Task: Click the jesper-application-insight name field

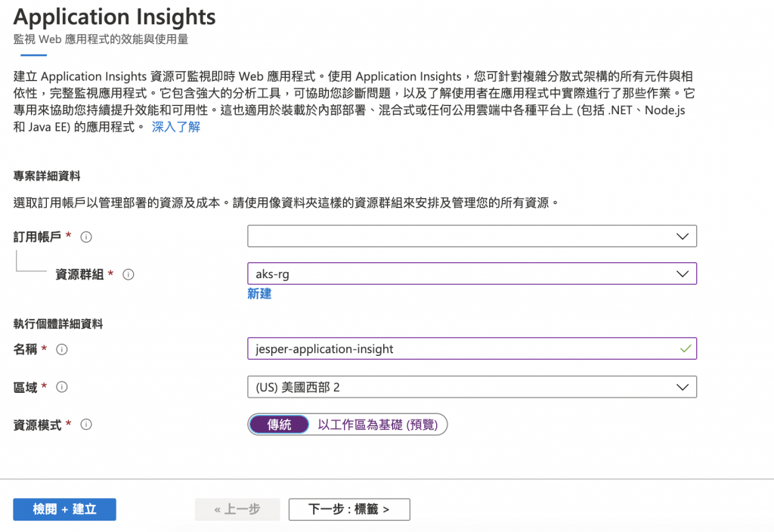Action: pos(472,349)
